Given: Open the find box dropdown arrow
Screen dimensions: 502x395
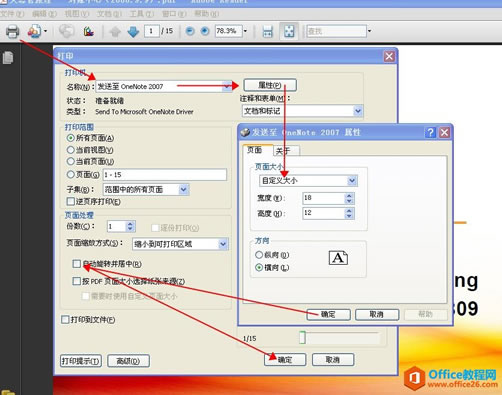Looking at the screenshot, I should click(x=369, y=31).
